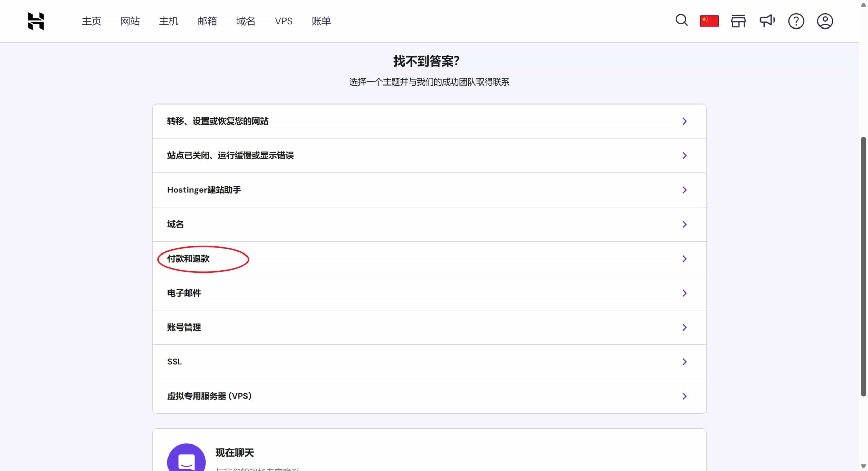Open the user profile icon

[825, 21]
